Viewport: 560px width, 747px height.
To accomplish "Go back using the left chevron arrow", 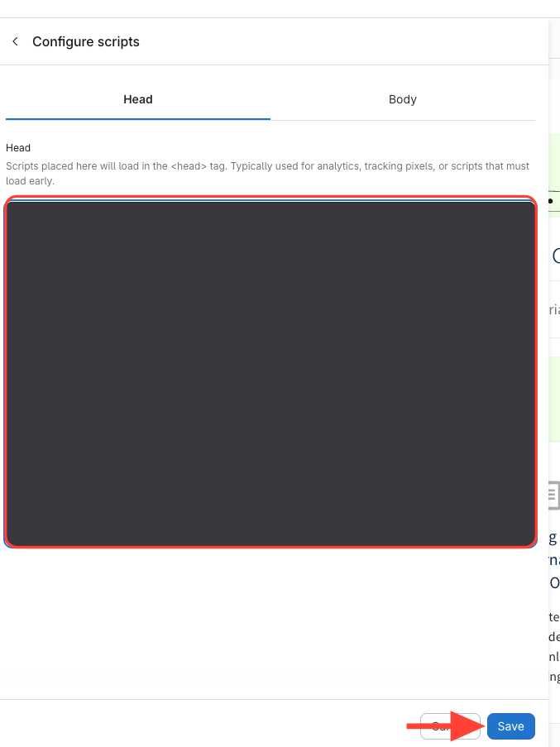I will point(15,41).
